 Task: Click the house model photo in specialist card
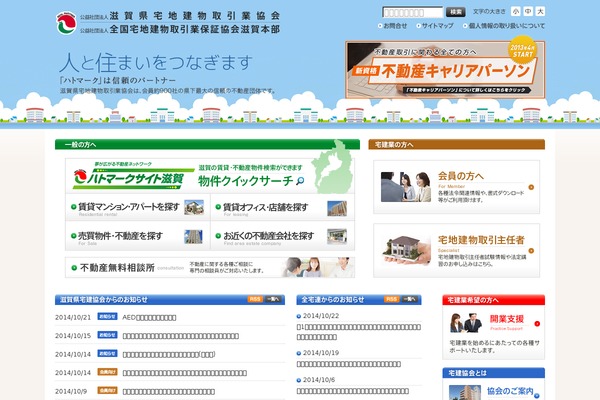[406, 250]
